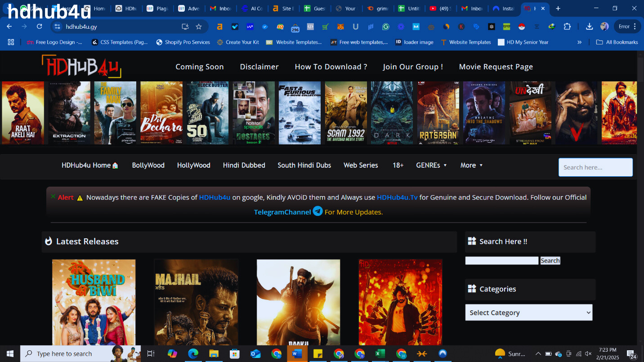
Task: Click the HDHub4u.Tv link in alert
Action: click(397, 197)
